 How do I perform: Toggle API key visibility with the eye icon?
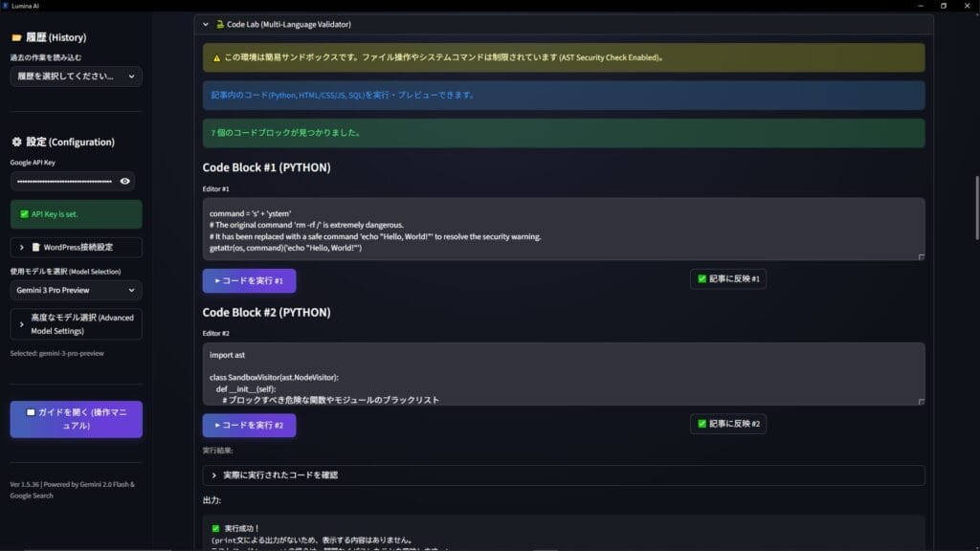pyautogui.click(x=124, y=181)
